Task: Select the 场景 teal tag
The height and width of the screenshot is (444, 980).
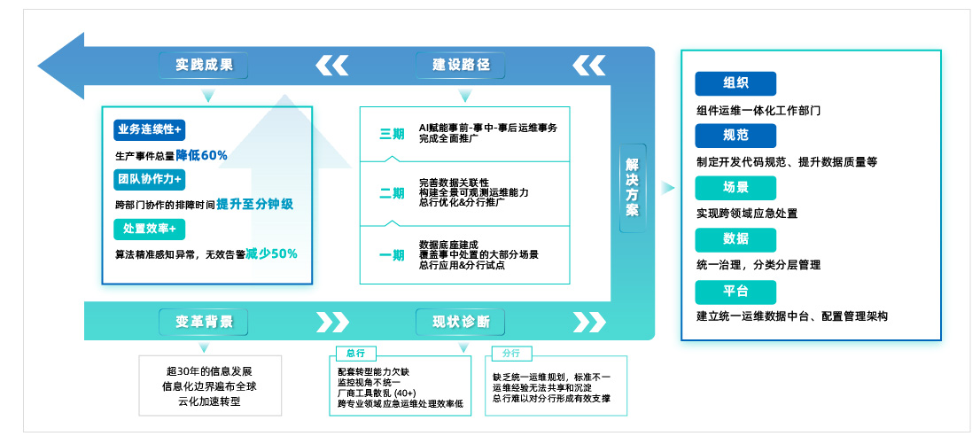Action: pyautogui.click(x=735, y=188)
